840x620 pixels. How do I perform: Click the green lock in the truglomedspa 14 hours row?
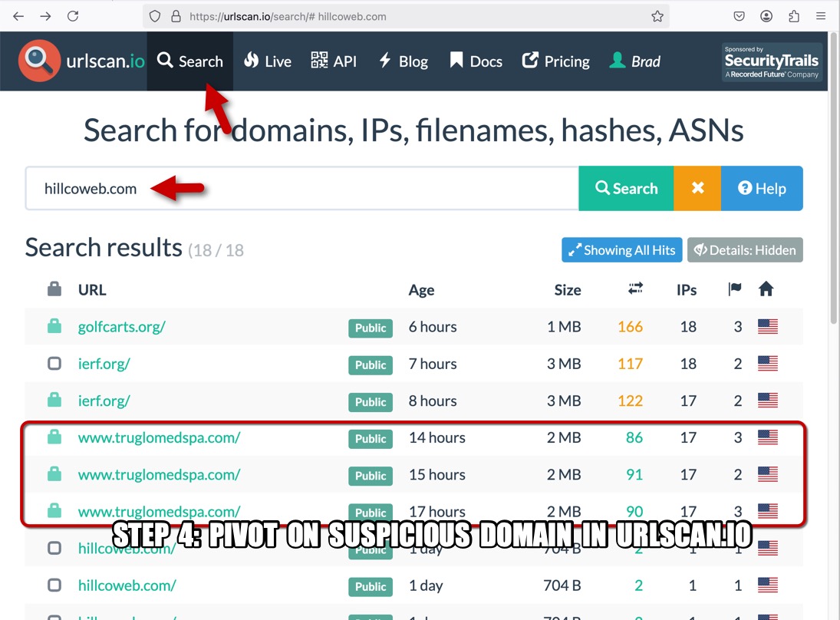coord(54,437)
